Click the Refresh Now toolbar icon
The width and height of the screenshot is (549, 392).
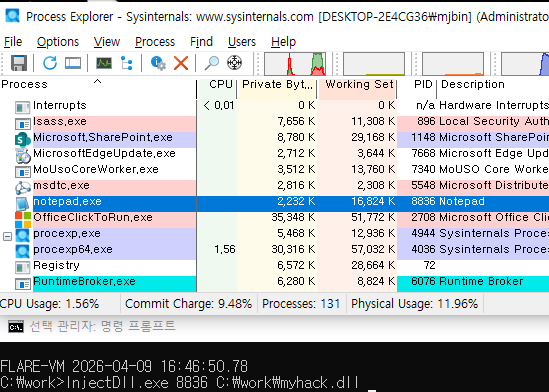[x=50, y=63]
